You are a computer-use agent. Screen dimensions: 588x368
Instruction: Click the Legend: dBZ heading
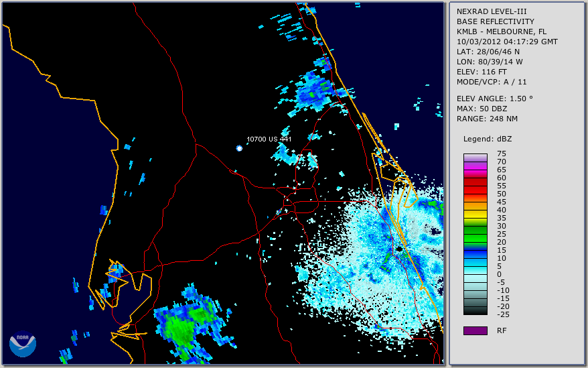click(x=488, y=139)
